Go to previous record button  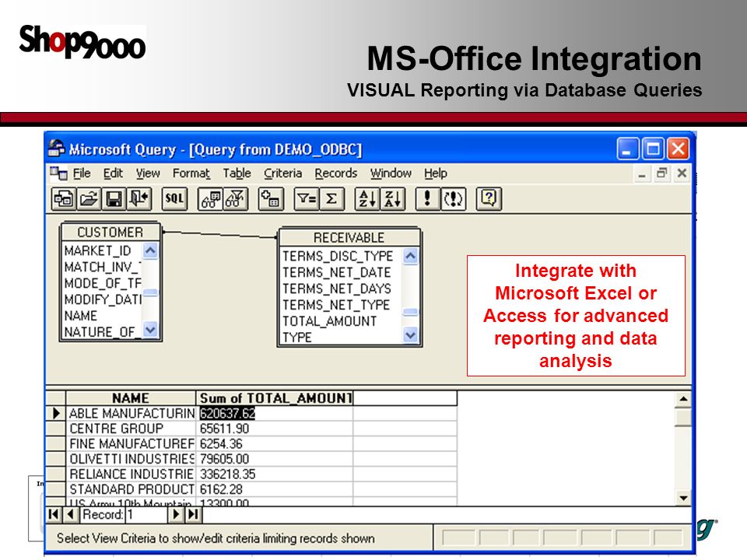click(x=71, y=514)
